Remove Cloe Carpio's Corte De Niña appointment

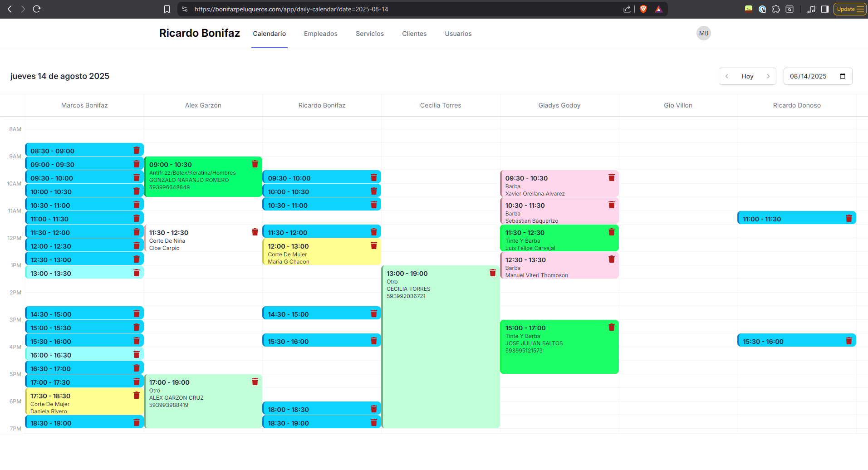point(255,232)
